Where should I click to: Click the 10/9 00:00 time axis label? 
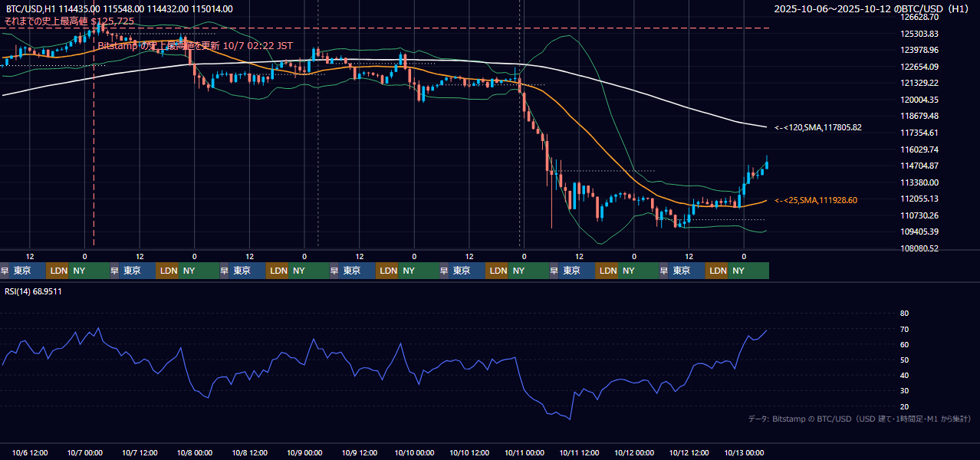tap(304, 452)
